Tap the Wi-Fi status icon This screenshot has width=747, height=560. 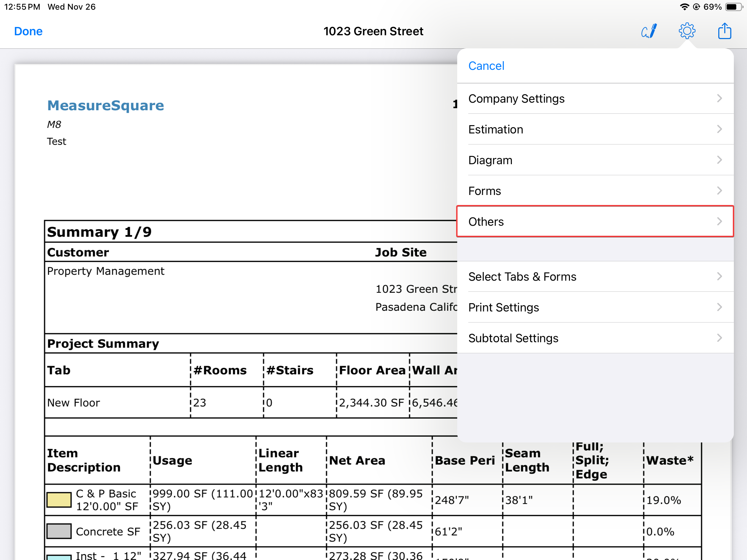click(x=684, y=7)
